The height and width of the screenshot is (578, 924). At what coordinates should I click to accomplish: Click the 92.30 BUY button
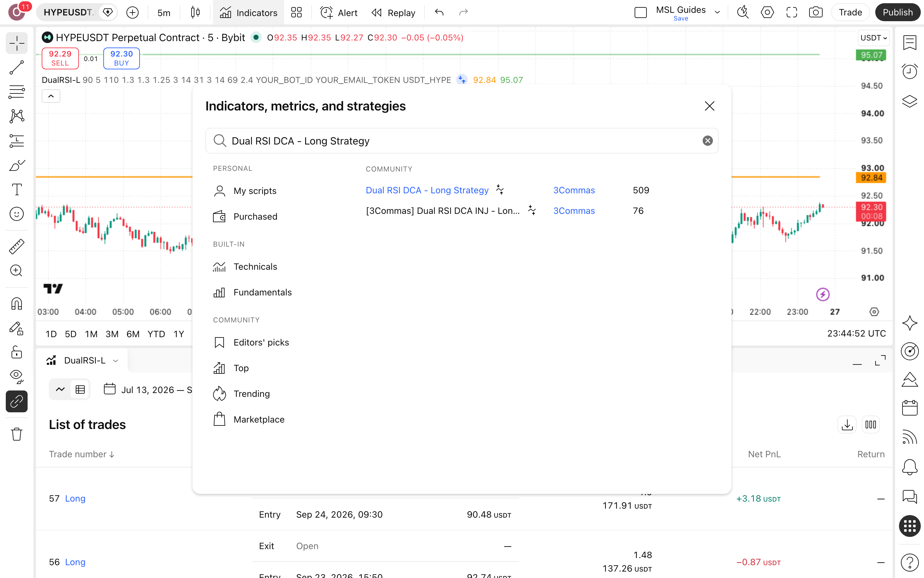[121, 58]
